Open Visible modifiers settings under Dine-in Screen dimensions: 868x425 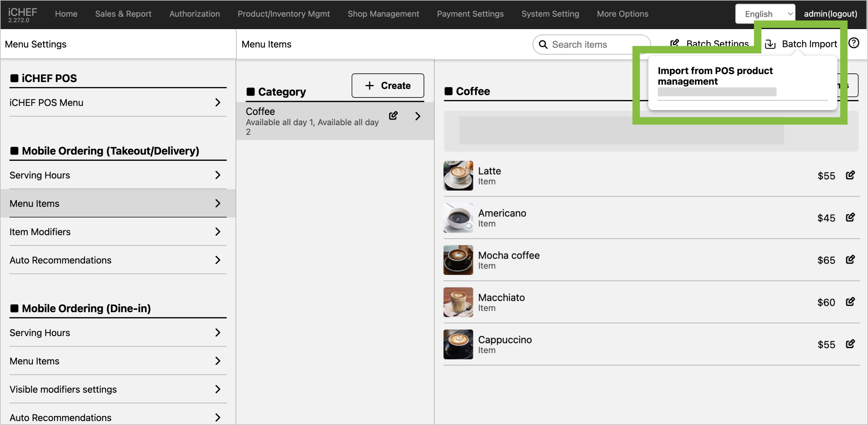coord(117,389)
